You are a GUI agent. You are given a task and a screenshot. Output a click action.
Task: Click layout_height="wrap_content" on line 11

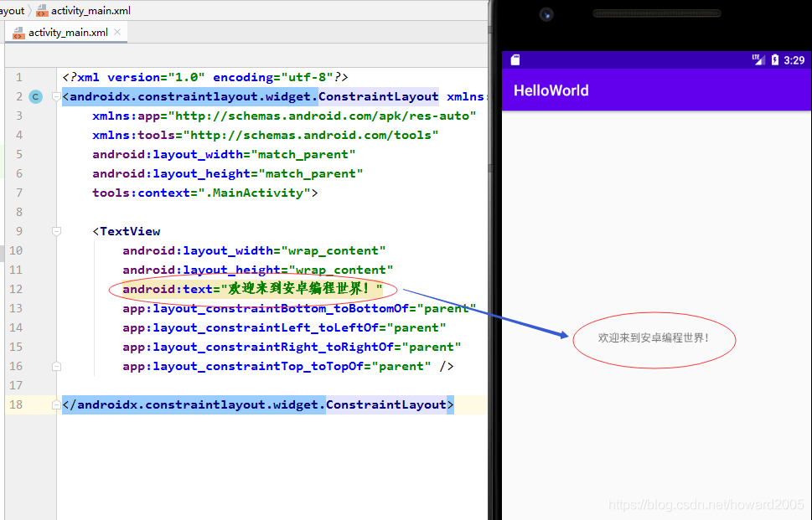[x=257, y=270]
